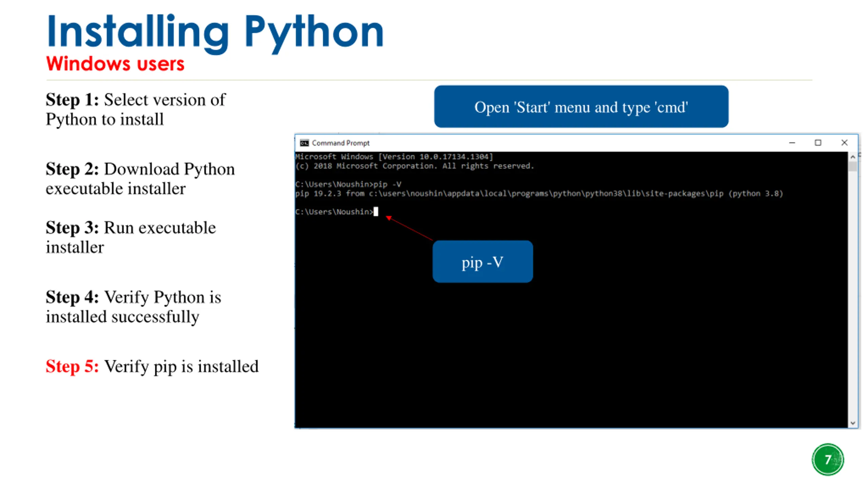Image resolution: width=868 pixels, height=488 pixels.
Task: Click the blinking cursor at the prompt
Action: click(376, 212)
